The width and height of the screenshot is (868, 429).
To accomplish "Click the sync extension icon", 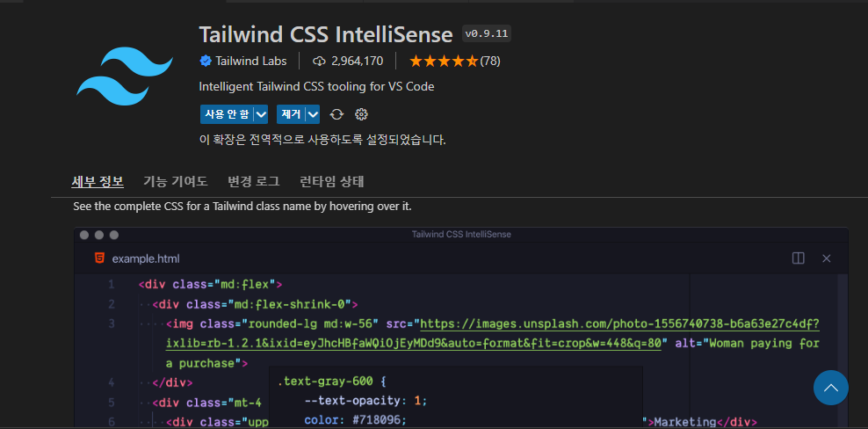I will [336, 114].
